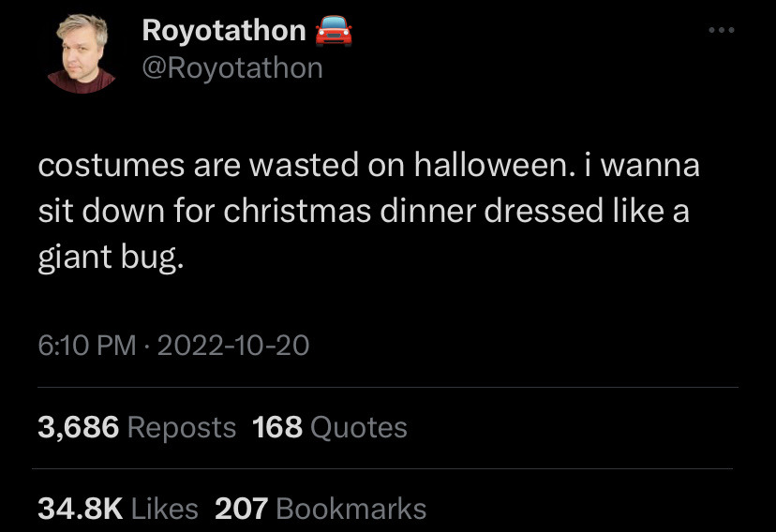Show who liked via the Likes label
This screenshot has height=532, width=776.
pos(165,509)
